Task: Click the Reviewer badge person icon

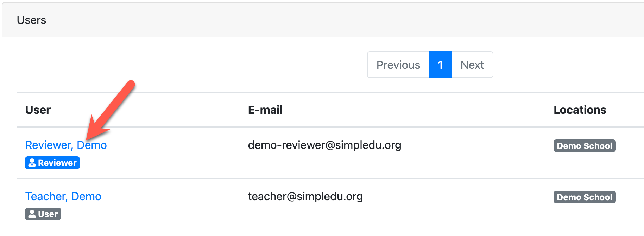Action: (x=32, y=163)
